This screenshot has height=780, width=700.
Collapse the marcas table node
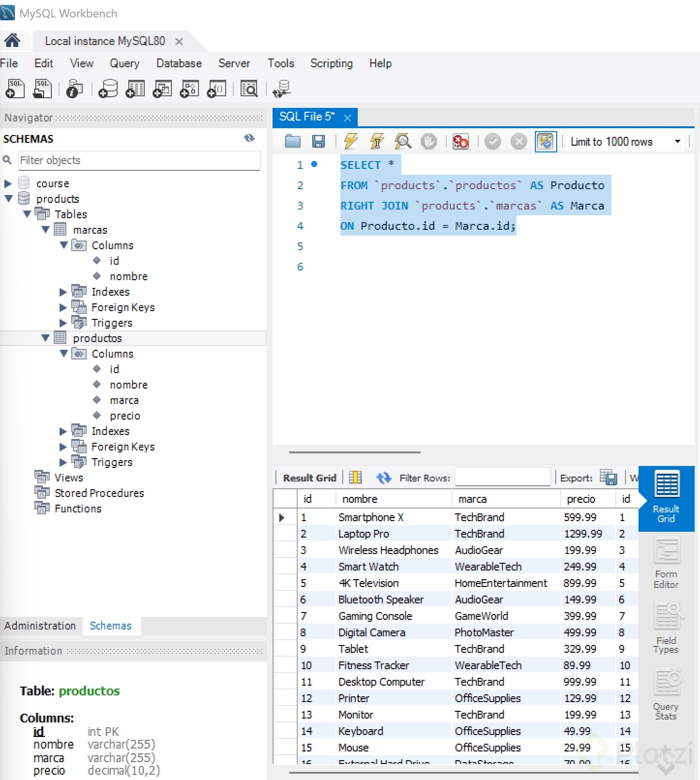(x=46, y=229)
